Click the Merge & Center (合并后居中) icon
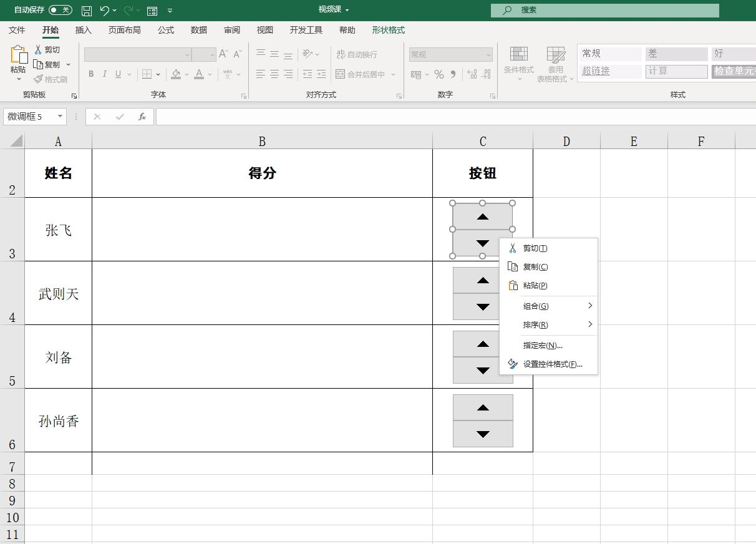Image resolution: width=756 pixels, height=544 pixels. pyautogui.click(x=362, y=74)
